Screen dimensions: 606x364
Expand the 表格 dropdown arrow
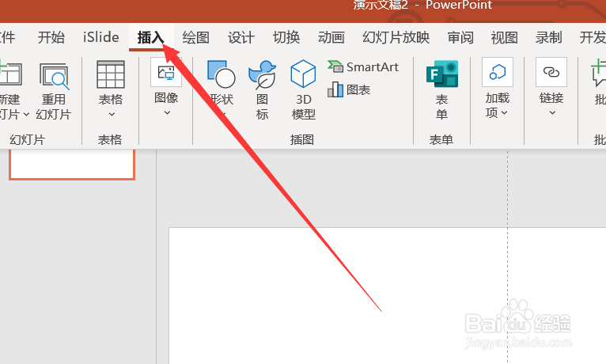click(x=112, y=115)
